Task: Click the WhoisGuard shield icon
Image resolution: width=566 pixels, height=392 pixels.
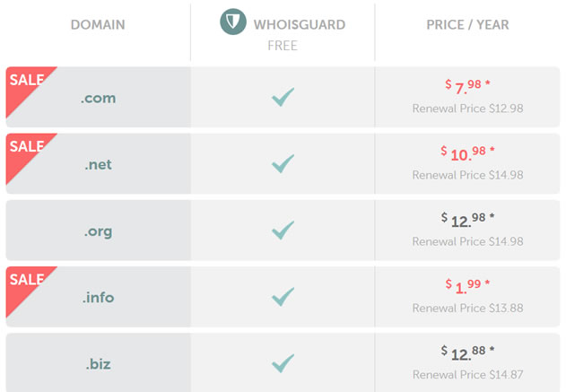Action: click(x=233, y=22)
